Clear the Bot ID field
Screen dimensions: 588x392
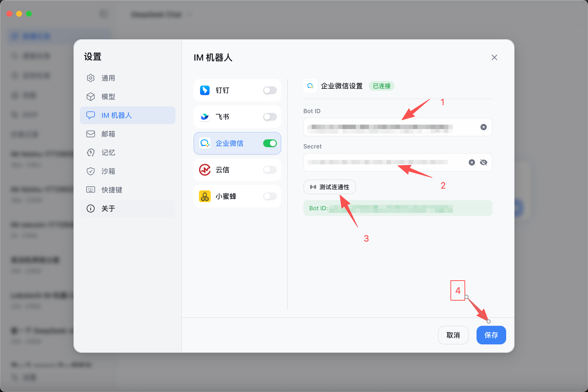[x=483, y=127]
